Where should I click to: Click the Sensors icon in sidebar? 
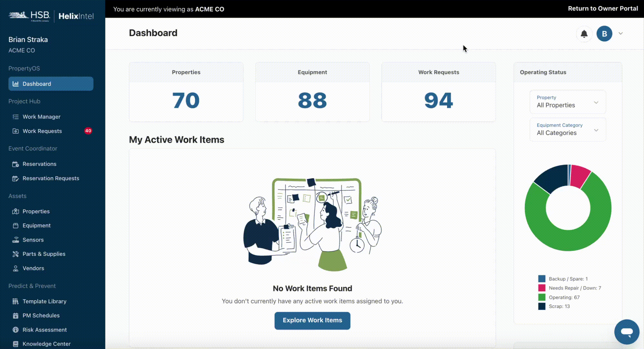point(16,240)
